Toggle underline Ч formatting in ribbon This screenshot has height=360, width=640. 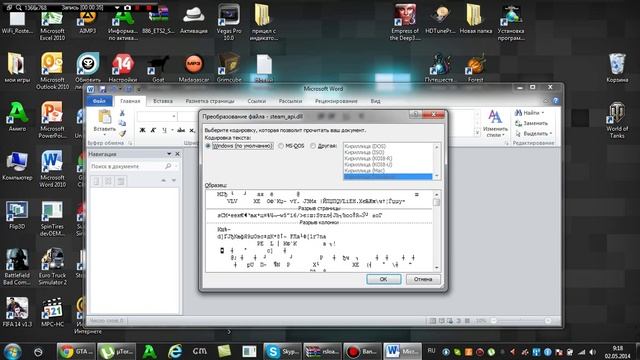pos(164,130)
